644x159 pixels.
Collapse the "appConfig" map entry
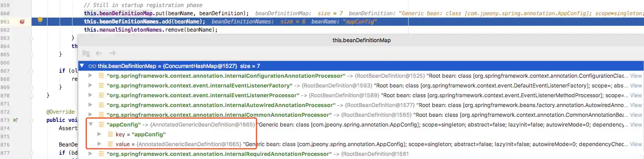point(90,125)
